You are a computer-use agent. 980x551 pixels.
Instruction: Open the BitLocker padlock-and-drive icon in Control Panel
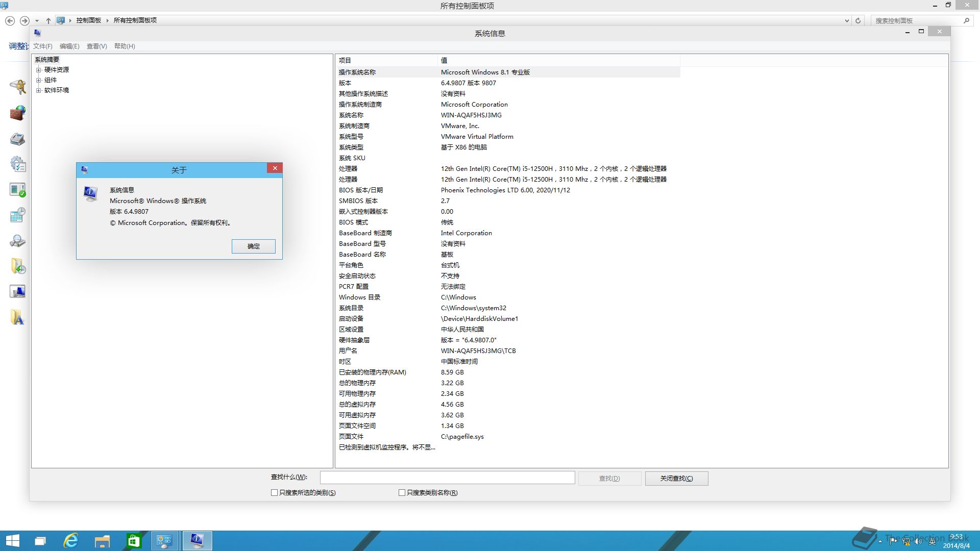pos(18,87)
